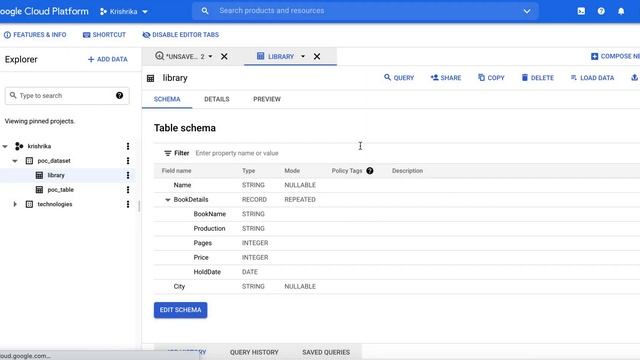Open Krishrika project selector dropdown

tap(145, 12)
